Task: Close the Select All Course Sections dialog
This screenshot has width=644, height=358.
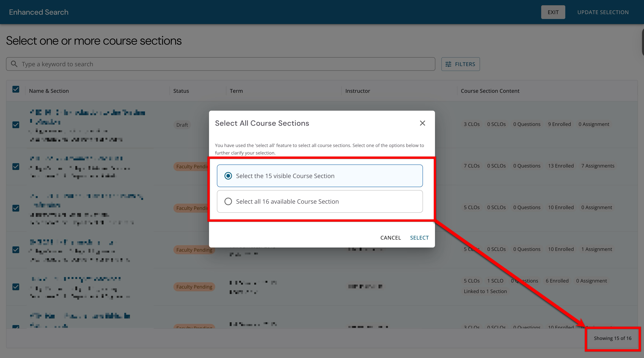Action: click(422, 123)
